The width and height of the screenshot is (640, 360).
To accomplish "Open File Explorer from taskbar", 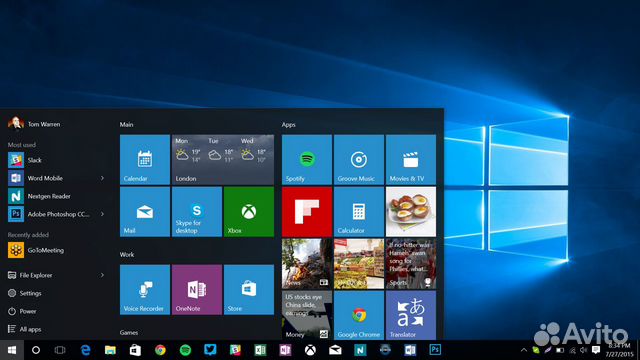I will tap(110, 350).
